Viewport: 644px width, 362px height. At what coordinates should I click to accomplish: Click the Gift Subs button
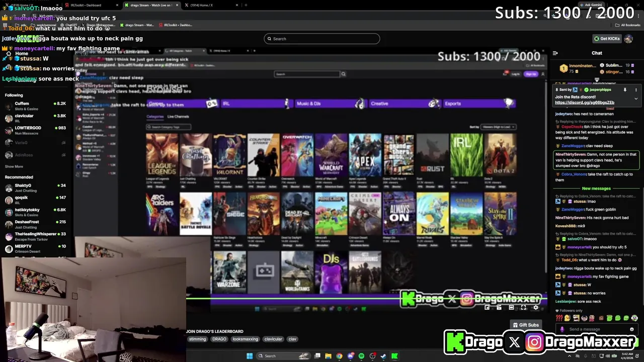pos(526,325)
